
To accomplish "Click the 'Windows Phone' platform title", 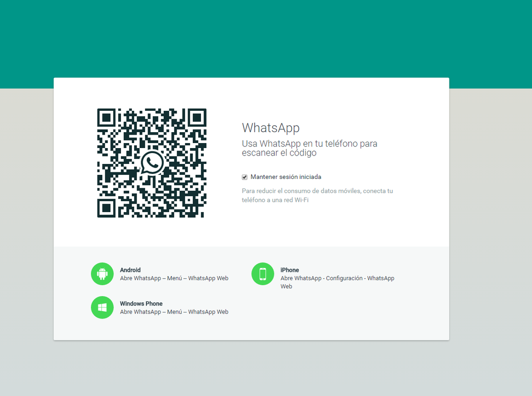I will 141,304.
